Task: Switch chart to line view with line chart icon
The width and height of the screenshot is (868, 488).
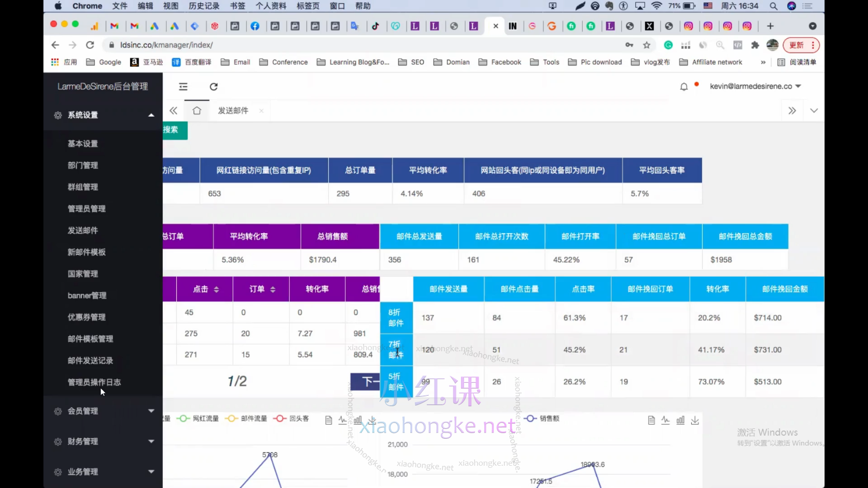Action: (x=343, y=420)
